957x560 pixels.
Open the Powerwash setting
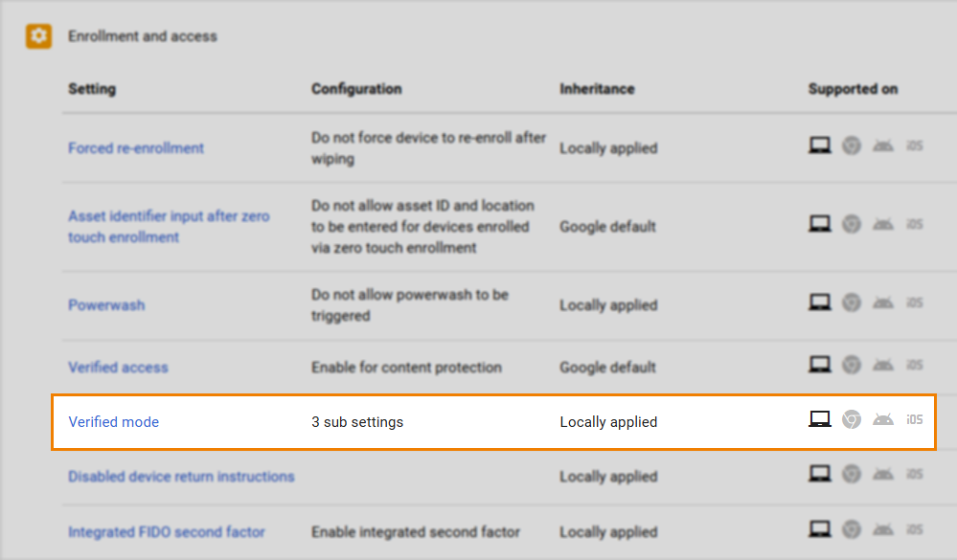coord(106,305)
